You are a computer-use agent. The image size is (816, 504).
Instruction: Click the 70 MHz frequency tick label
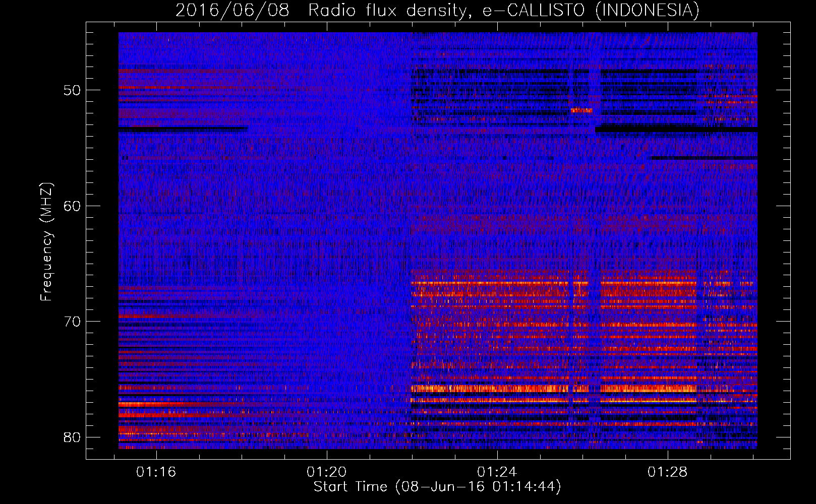click(72, 322)
